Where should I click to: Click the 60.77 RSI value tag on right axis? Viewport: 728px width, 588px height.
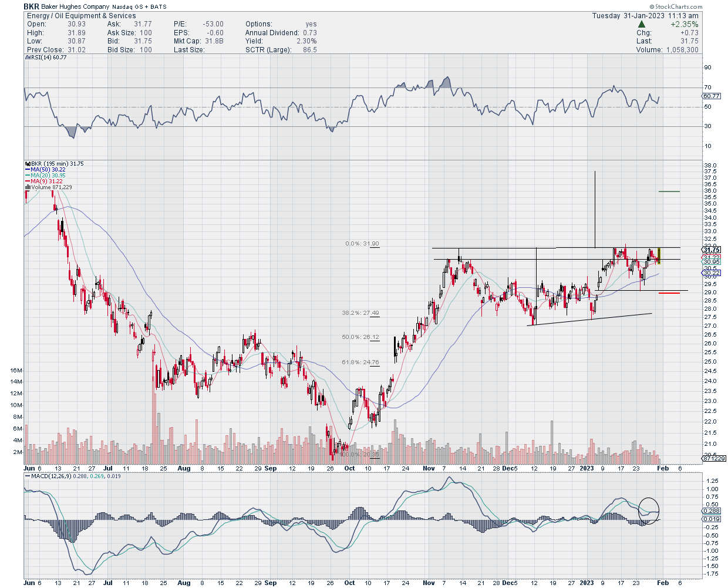coord(712,96)
